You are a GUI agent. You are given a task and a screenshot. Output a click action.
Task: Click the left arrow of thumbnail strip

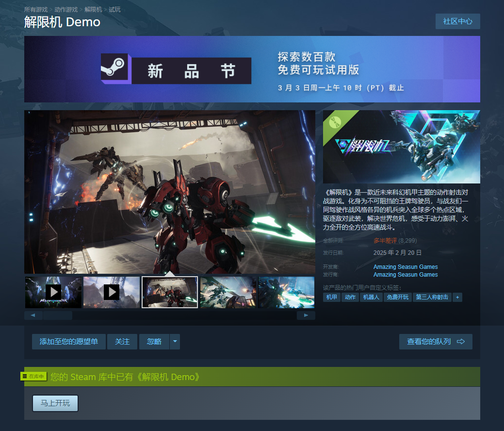pyautogui.click(x=33, y=315)
